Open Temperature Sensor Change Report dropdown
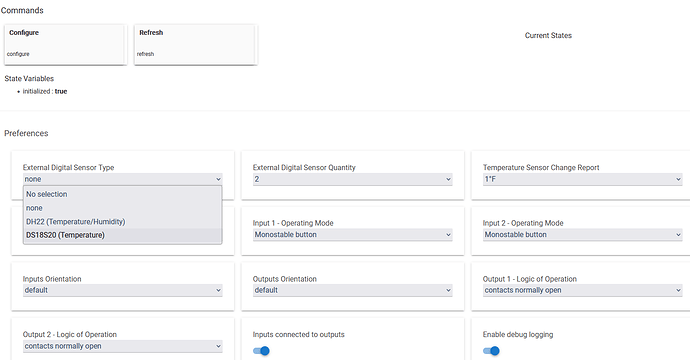This screenshot has width=690, height=360. click(583, 179)
